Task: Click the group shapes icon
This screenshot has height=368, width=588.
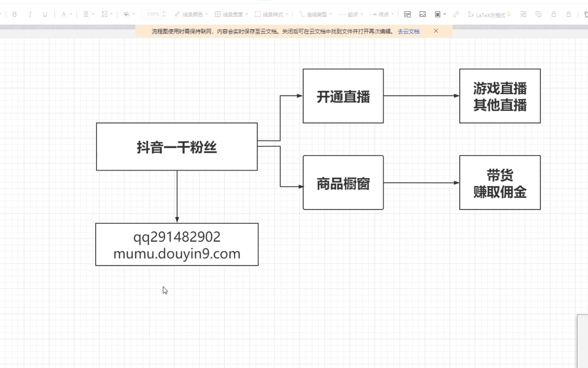Action: (x=523, y=14)
